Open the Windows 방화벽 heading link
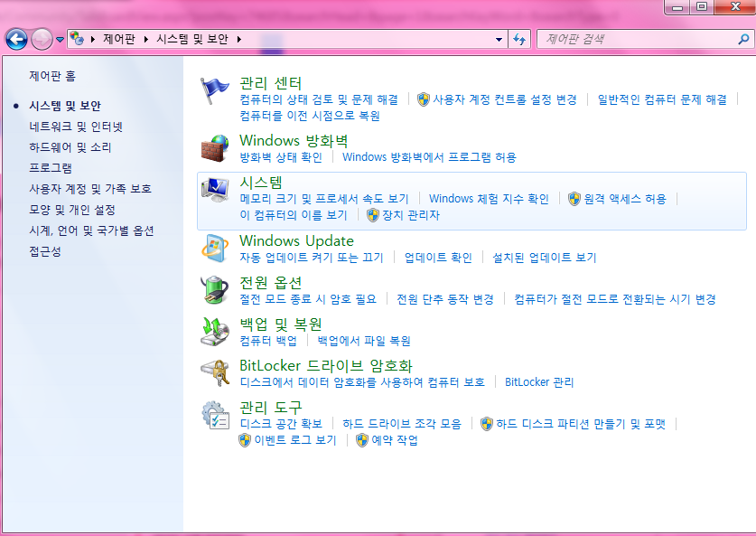The height and width of the screenshot is (536, 756). [294, 141]
